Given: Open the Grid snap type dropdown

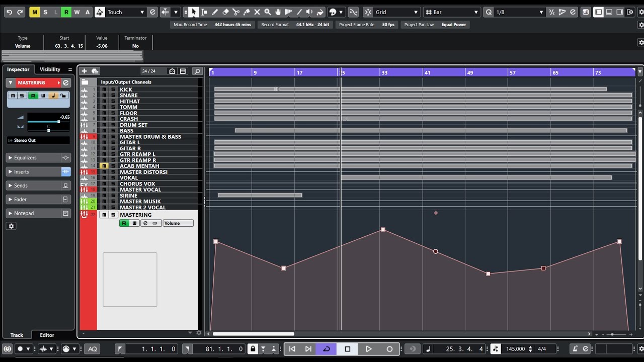Looking at the screenshot, I should coord(397,12).
